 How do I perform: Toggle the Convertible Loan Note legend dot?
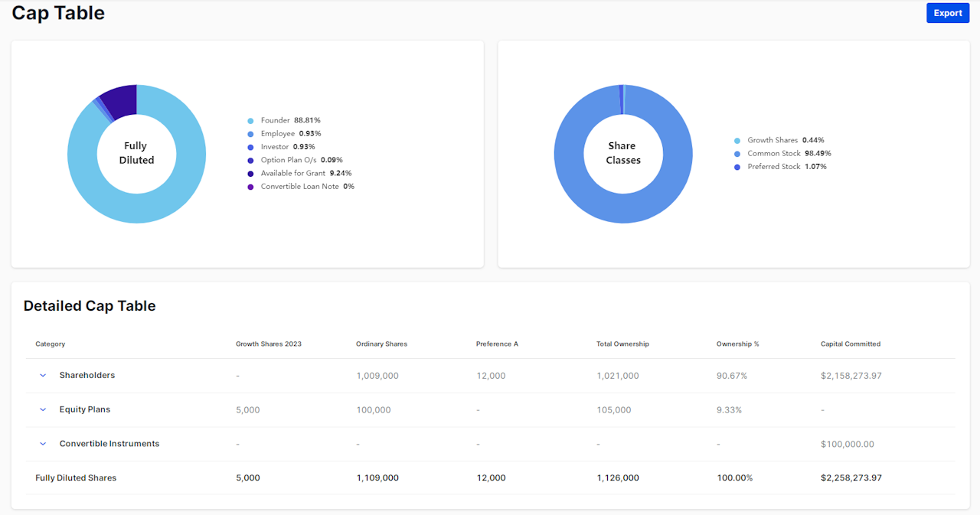tap(250, 187)
